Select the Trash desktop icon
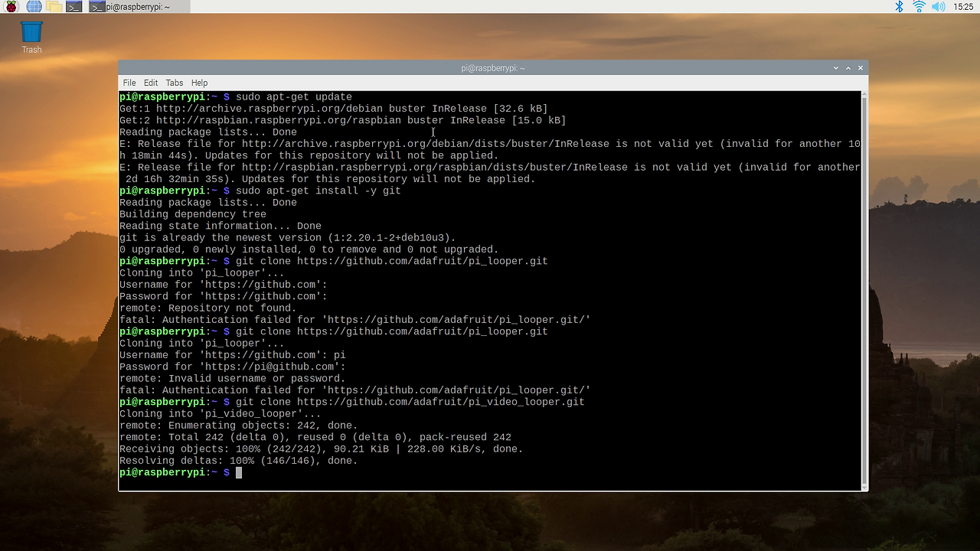Viewport: 980px width, 551px height. 31,37
